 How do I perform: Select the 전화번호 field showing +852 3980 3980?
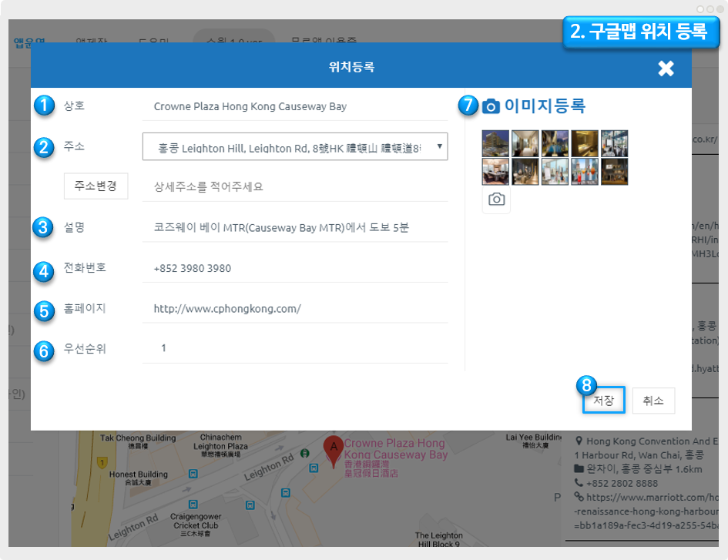(294, 268)
